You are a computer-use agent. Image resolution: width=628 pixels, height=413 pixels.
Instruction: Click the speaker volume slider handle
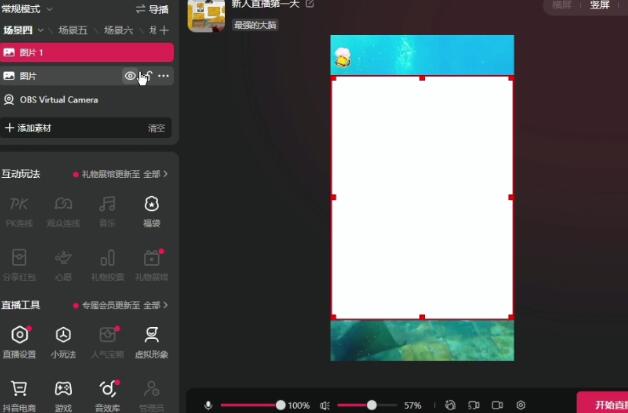(372, 405)
